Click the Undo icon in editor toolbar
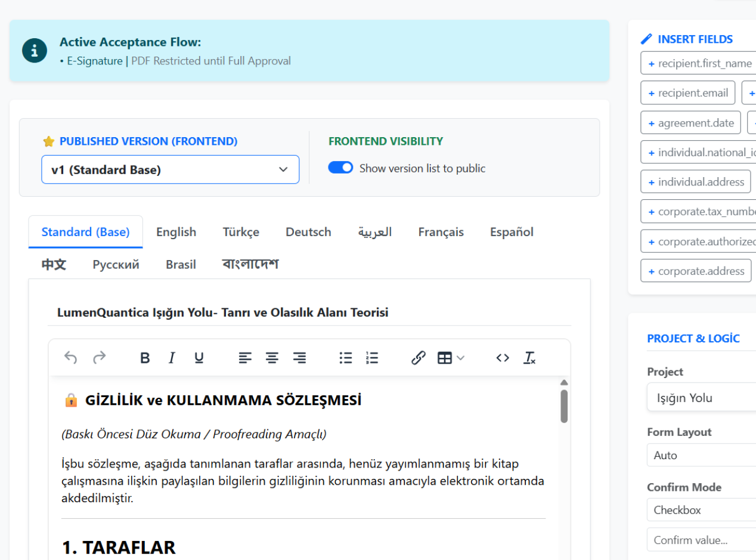 pos(71,358)
